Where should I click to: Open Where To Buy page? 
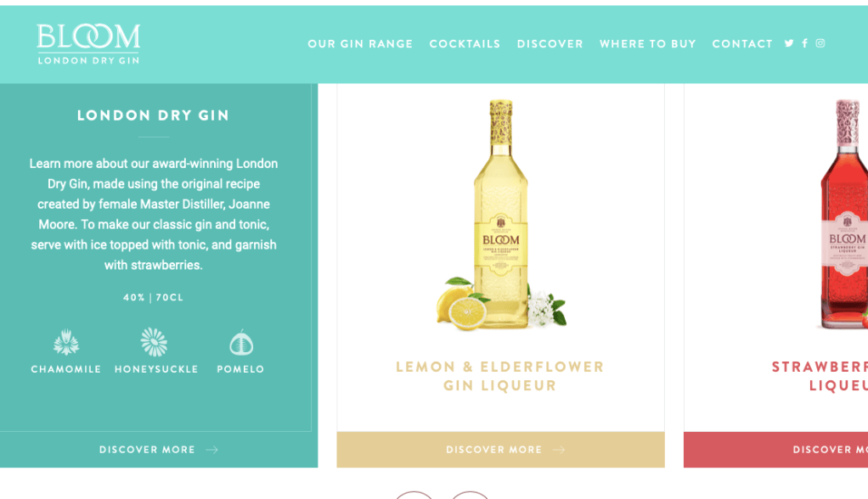click(648, 43)
